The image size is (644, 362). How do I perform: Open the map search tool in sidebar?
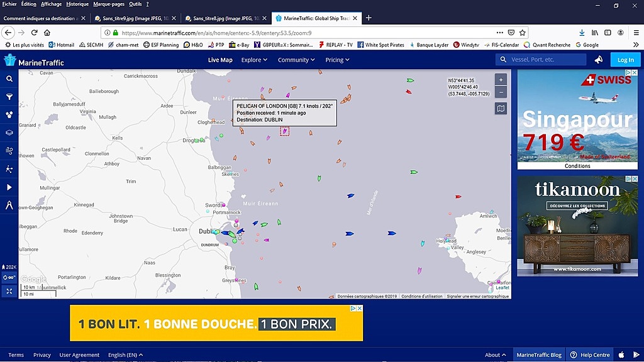click(9, 79)
